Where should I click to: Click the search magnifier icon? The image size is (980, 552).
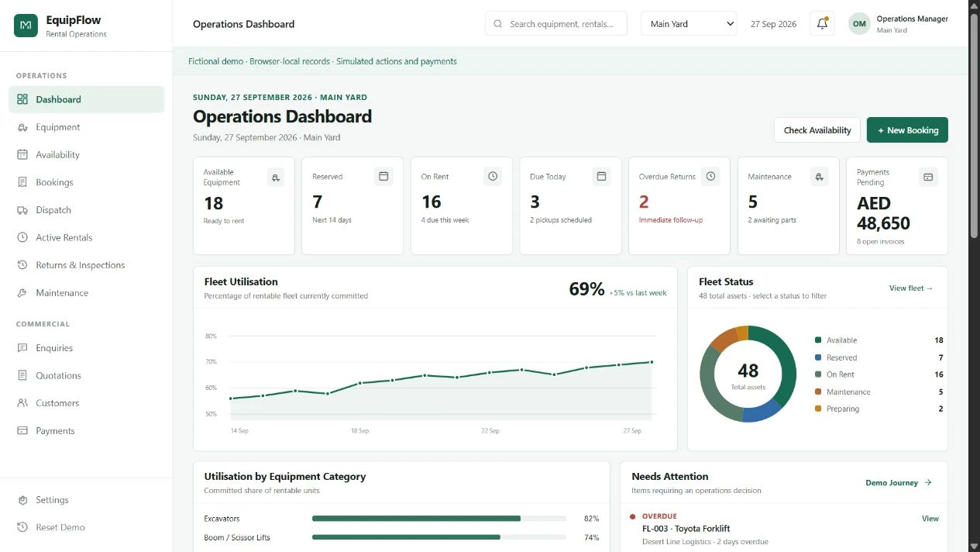[x=497, y=24]
